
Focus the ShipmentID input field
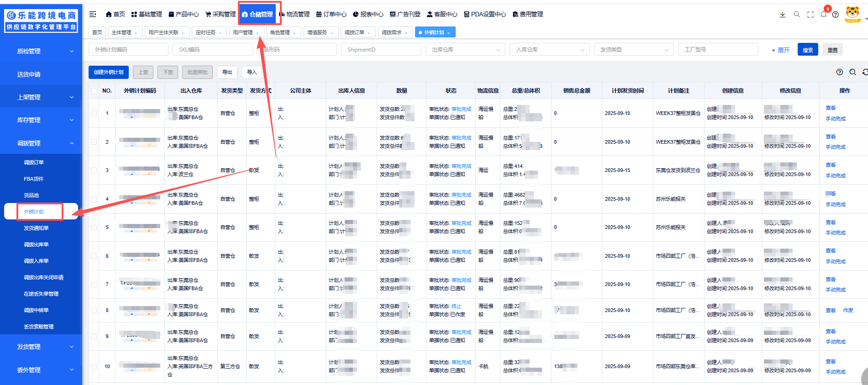click(381, 49)
